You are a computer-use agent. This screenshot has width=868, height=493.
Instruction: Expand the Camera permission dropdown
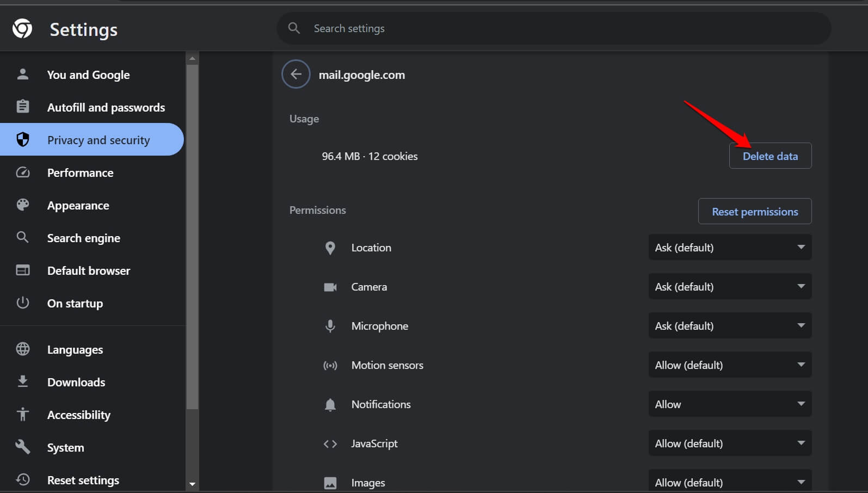click(729, 287)
